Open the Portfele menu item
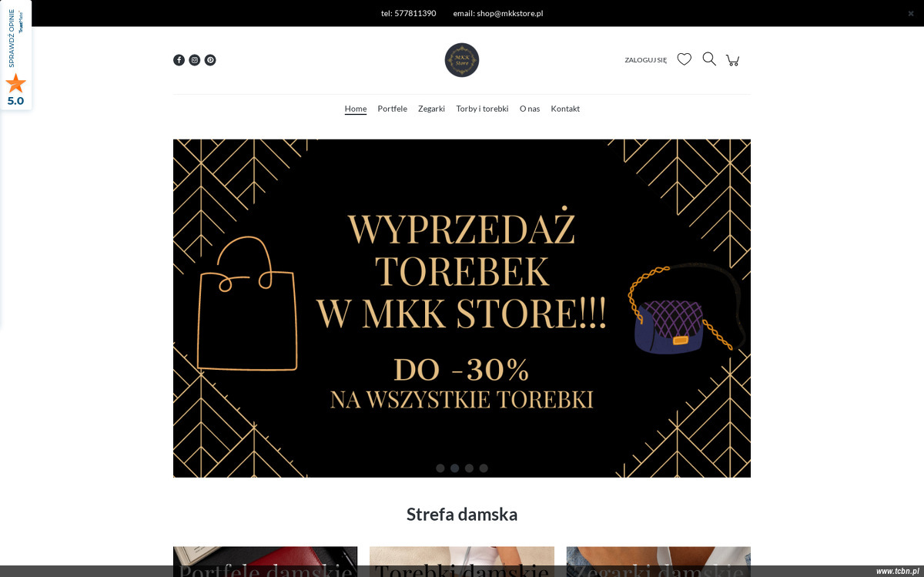Viewport: 924px width, 577px height. (393, 109)
